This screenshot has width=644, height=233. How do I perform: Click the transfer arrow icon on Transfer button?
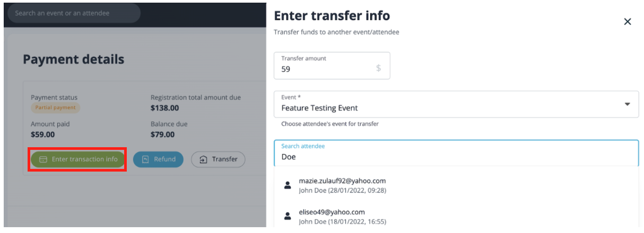coord(203,159)
